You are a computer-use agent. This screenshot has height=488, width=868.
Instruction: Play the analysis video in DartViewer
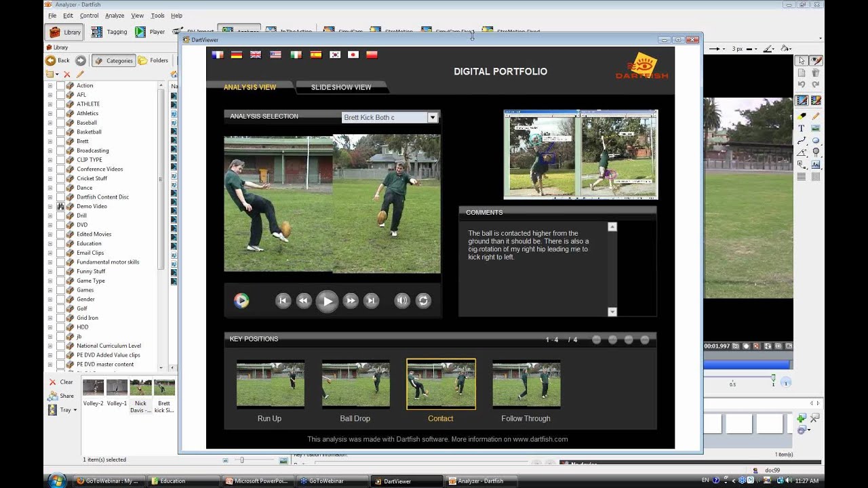327,301
